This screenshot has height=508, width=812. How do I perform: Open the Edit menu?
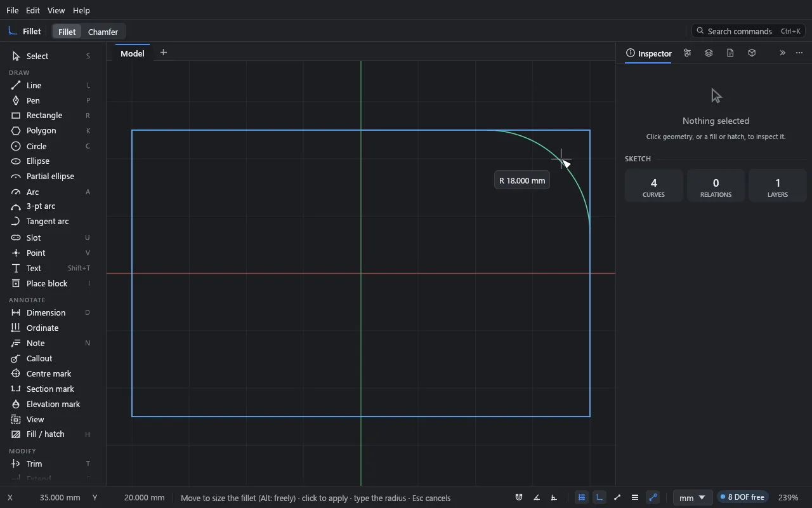tap(33, 10)
